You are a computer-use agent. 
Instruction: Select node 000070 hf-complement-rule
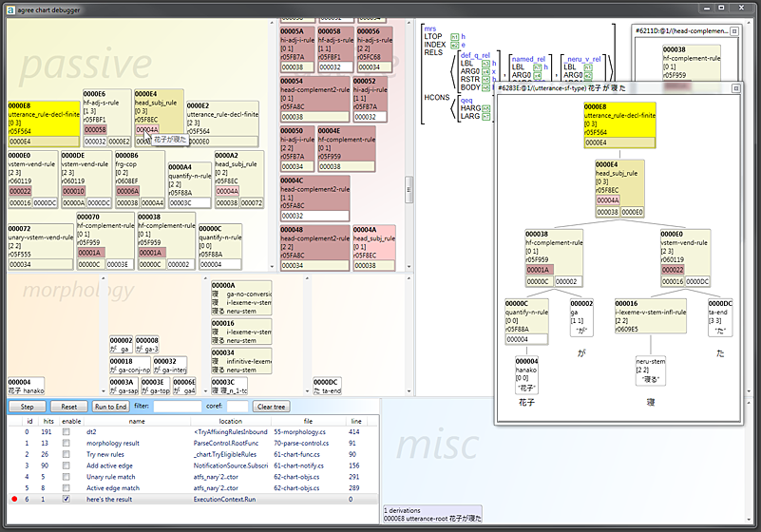[105, 241]
